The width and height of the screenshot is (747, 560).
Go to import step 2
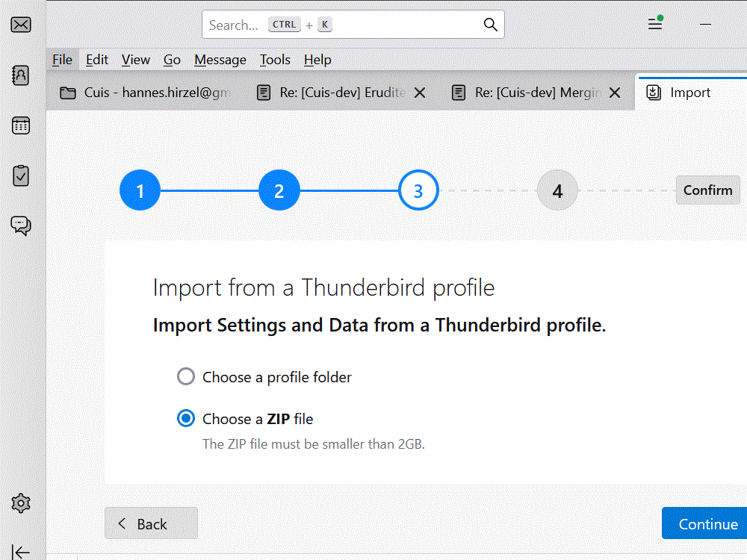pos(279,190)
